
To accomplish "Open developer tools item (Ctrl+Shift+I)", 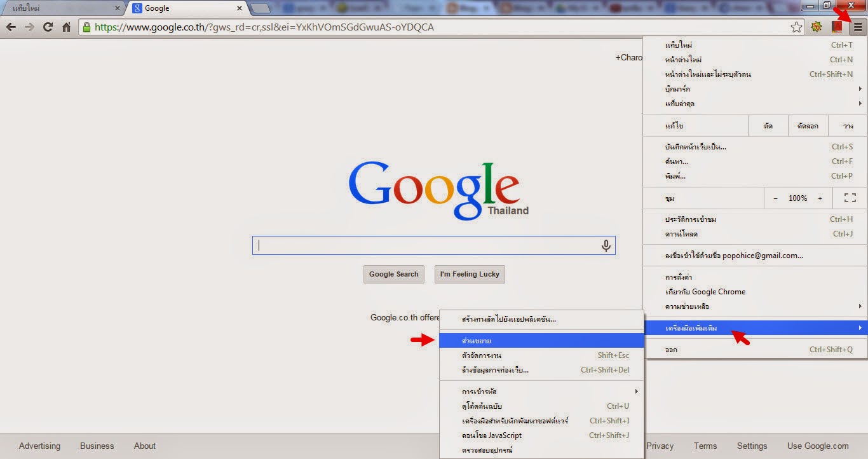I will tap(541, 421).
